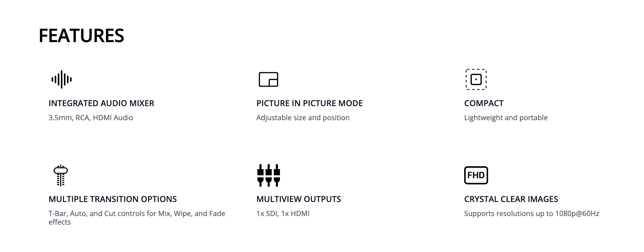Click the Integrated Audio Mixer heading
The width and height of the screenshot is (644, 252).
101,103
